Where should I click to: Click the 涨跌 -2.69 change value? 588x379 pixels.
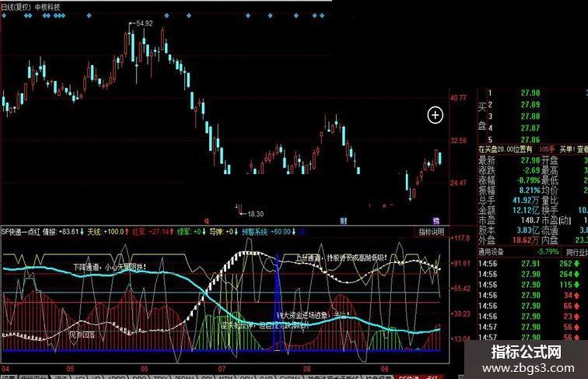[530, 171]
